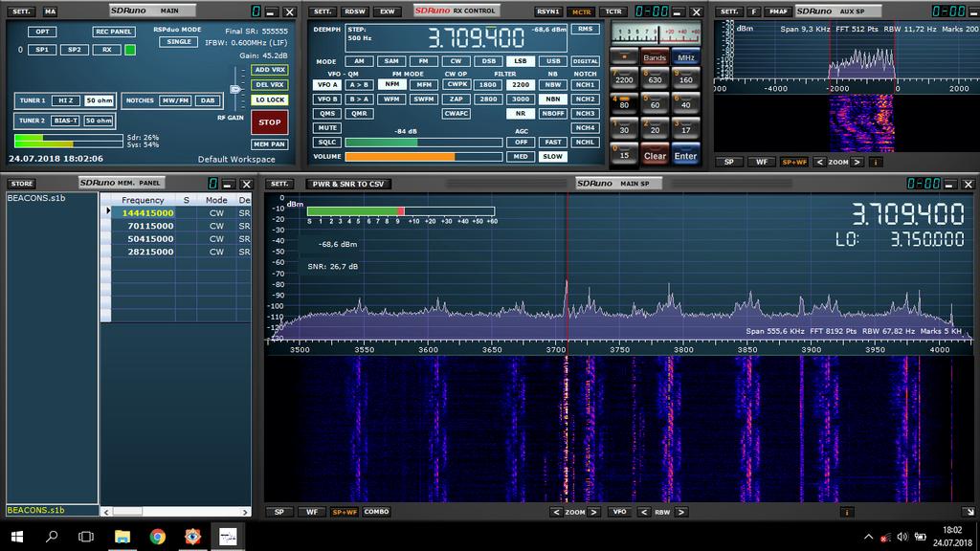
Task: Toggle LO LOCK button
Action: pyautogui.click(x=269, y=99)
